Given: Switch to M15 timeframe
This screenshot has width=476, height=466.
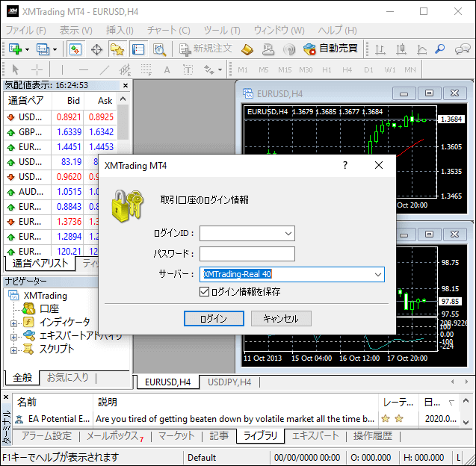Looking at the screenshot, I should click(x=285, y=70).
